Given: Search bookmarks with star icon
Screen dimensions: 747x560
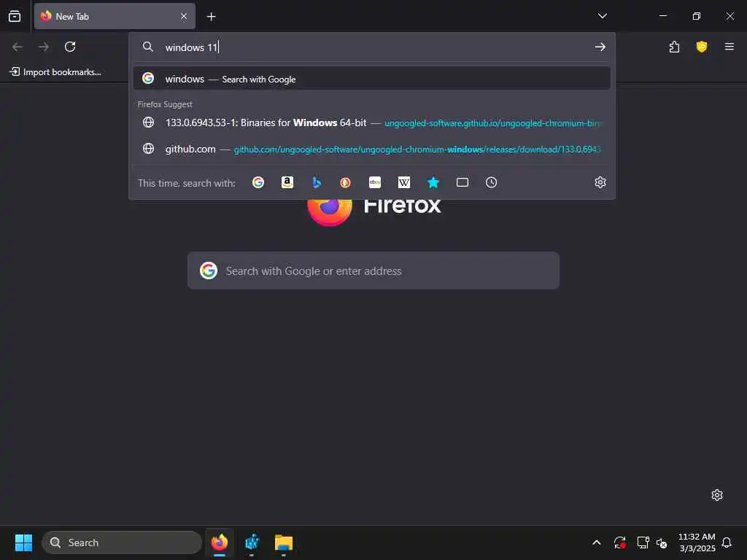Looking at the screenshot, I should tap(433, 182).
